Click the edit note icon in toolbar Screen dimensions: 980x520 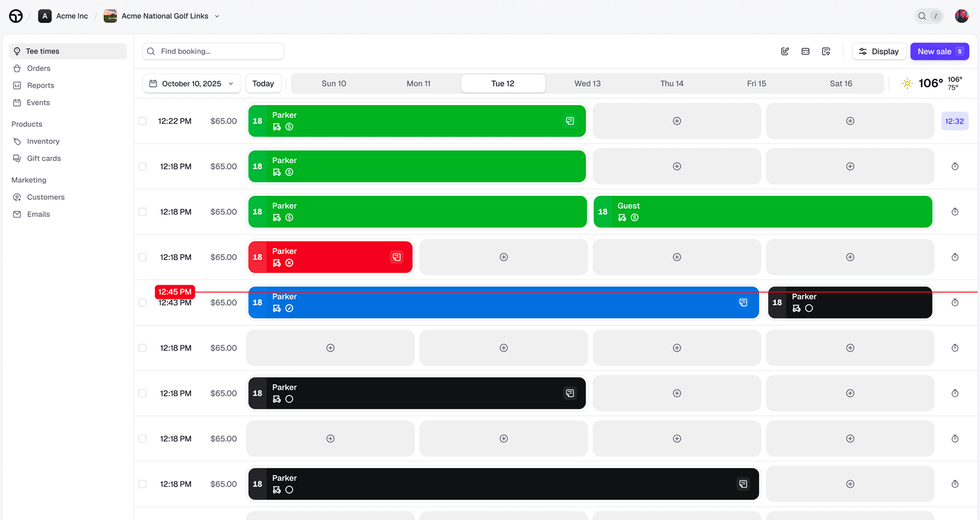[785, 51]
